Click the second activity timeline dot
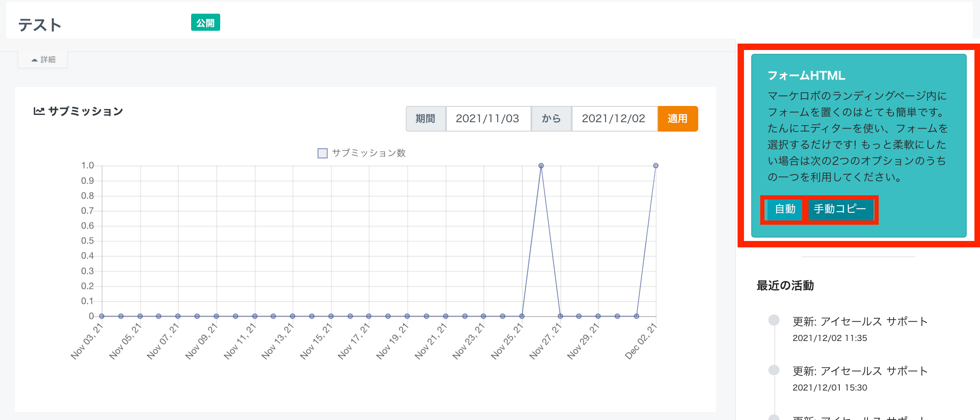 [774, 370]
